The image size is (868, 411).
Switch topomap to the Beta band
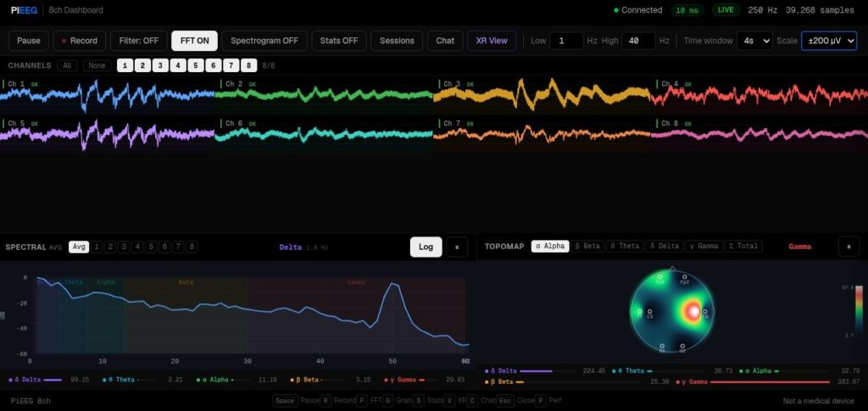point(587,247)
